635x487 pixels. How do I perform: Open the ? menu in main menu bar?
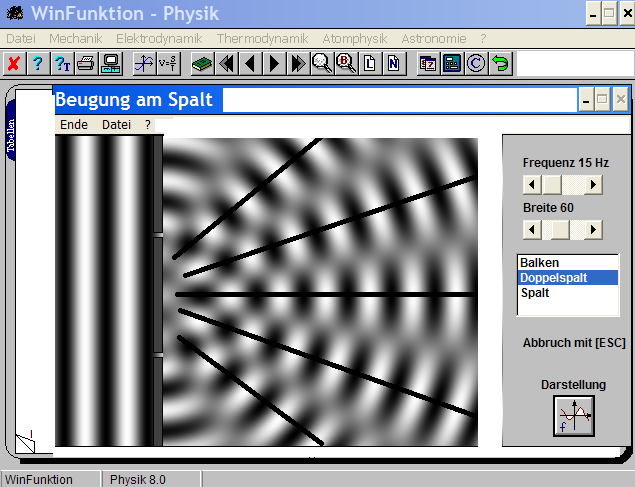pos(483,38)
